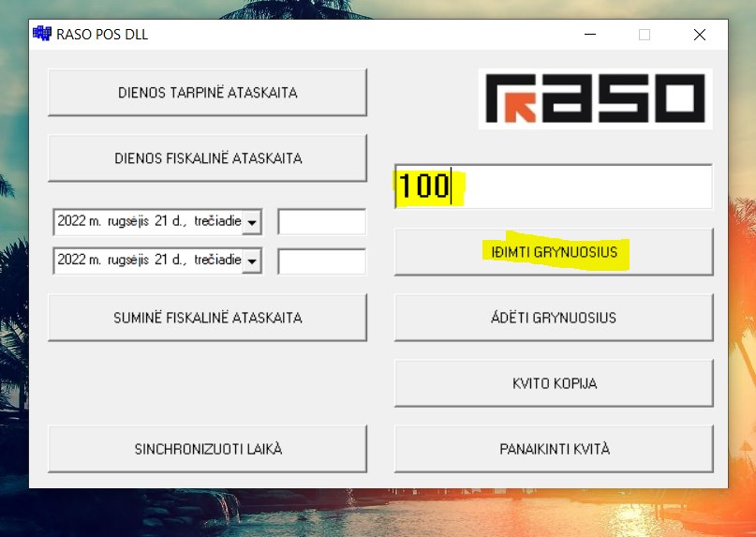The width and height of the screenshot is (756, 537).
Task: Click ĮDĖTI GRYNUOSIUS button
Action: [x=554, y=318]
